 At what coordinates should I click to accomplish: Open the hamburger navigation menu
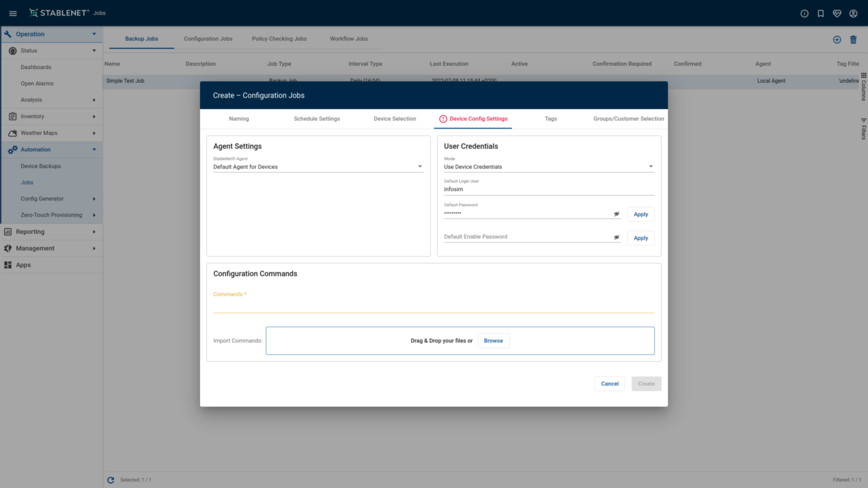(x=13, y=14)
